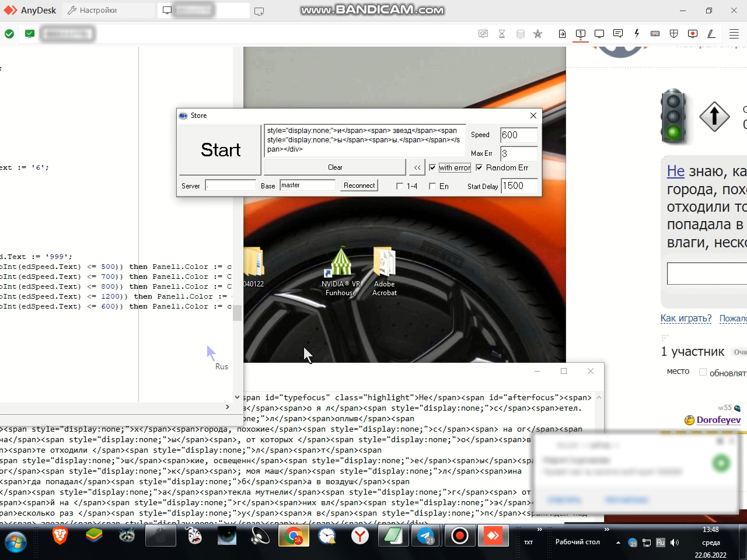Open Yandex Browser from the taskbar
Image resolution: width=747 pixels, height=560 pixels.
pos(360,536)
